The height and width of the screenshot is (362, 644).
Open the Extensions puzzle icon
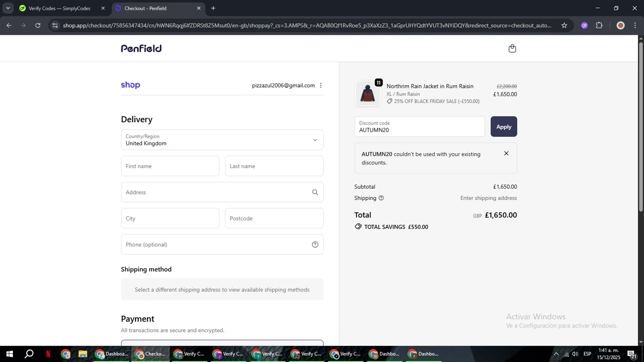pyautogui.click(x=599, y=25)
